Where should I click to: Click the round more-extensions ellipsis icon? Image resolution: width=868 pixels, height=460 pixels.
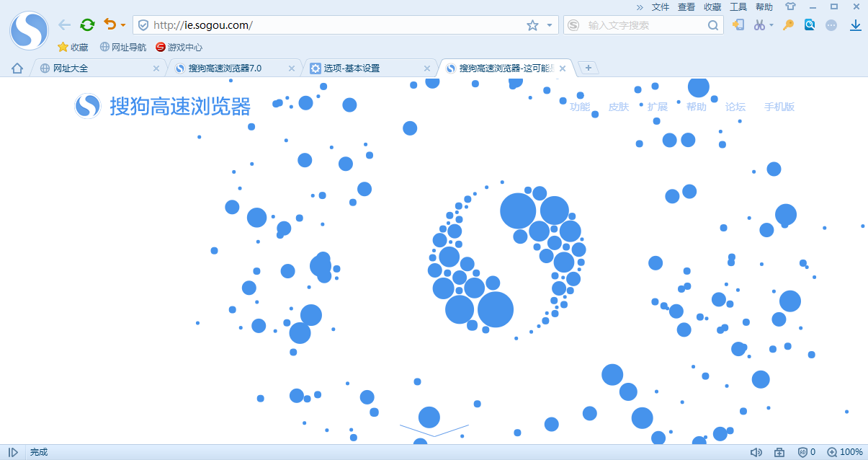(x=831, y=25)
